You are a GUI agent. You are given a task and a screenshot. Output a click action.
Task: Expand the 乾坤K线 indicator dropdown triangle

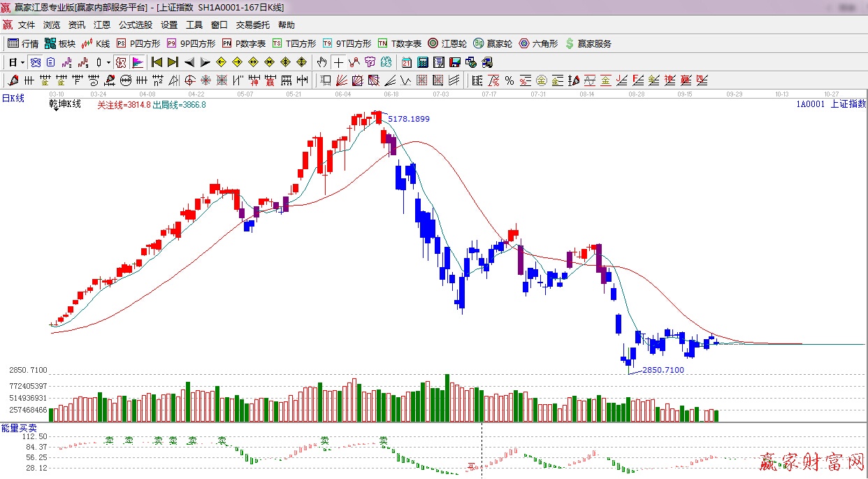coord(53,111)
